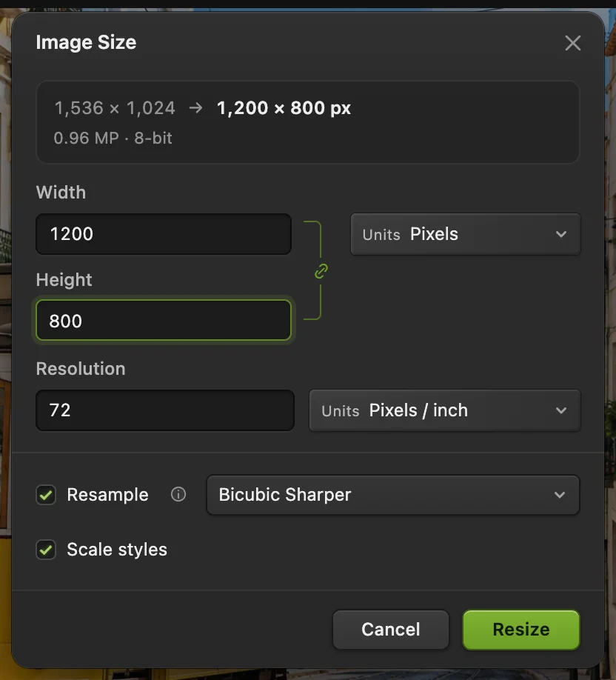The image size is (616, 680).
Task: Click the chevron on Bicubic Sharper dropdown
Action: [x=560, y=495]
